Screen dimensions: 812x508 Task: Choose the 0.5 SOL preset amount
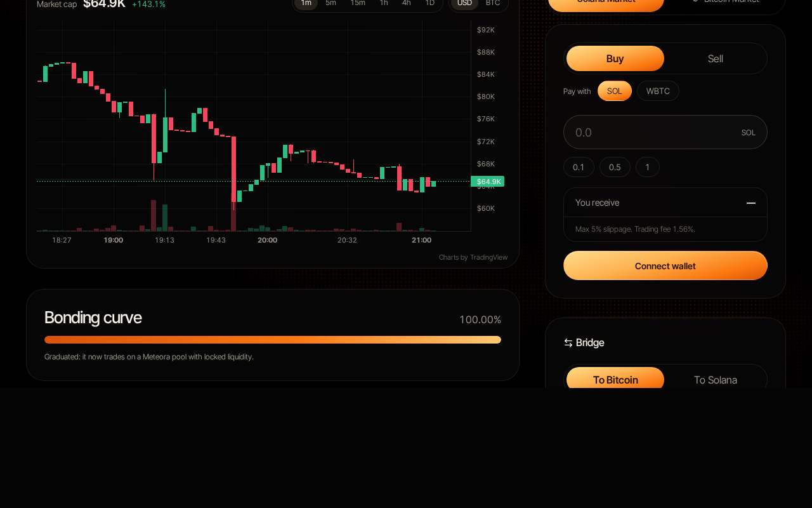(615, 167)
